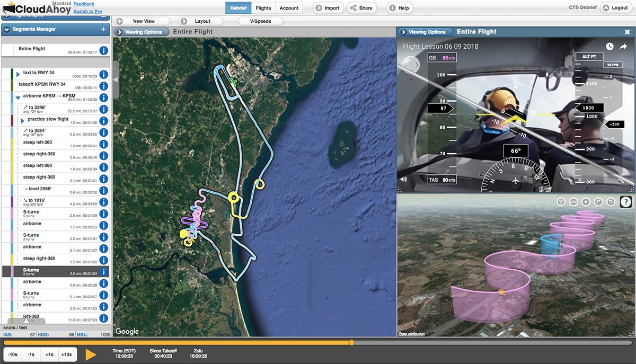Collapse the left sidebar with the arrow handle
This screenshot has height=364, width=636.
click(116, 79)
